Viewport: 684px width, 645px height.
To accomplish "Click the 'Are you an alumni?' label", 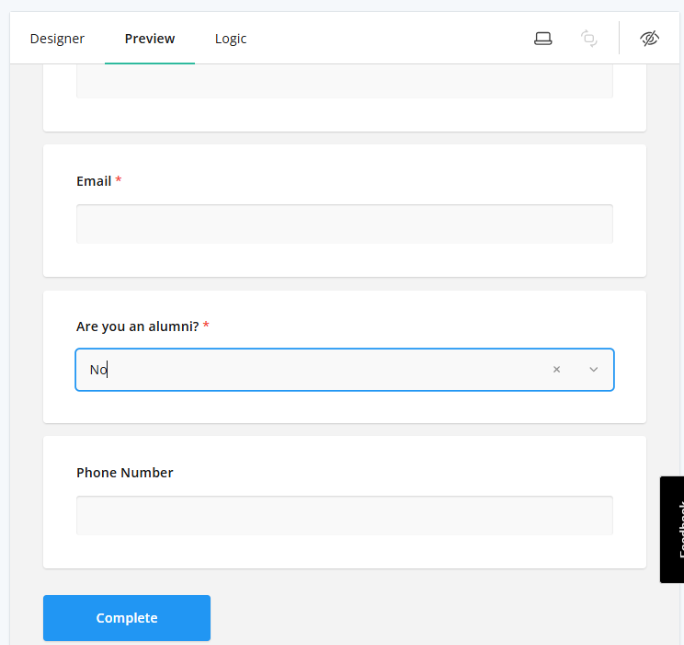I will coord(137,326).
